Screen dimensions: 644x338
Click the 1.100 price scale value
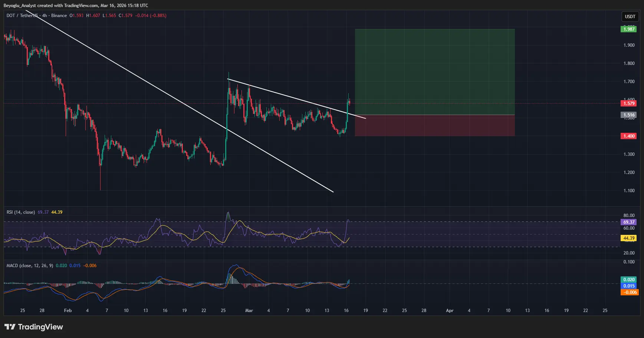pyautogui.click(x=629, y=191)
